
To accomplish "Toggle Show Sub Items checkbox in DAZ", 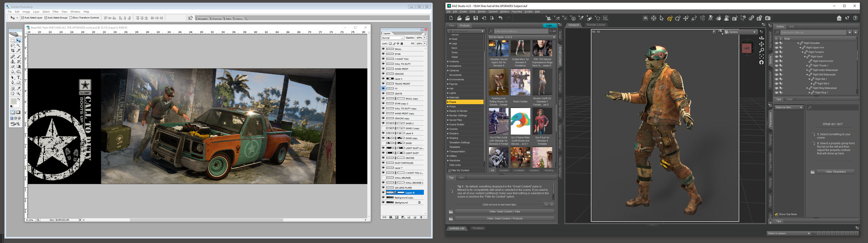I will [x=776, y=214].
